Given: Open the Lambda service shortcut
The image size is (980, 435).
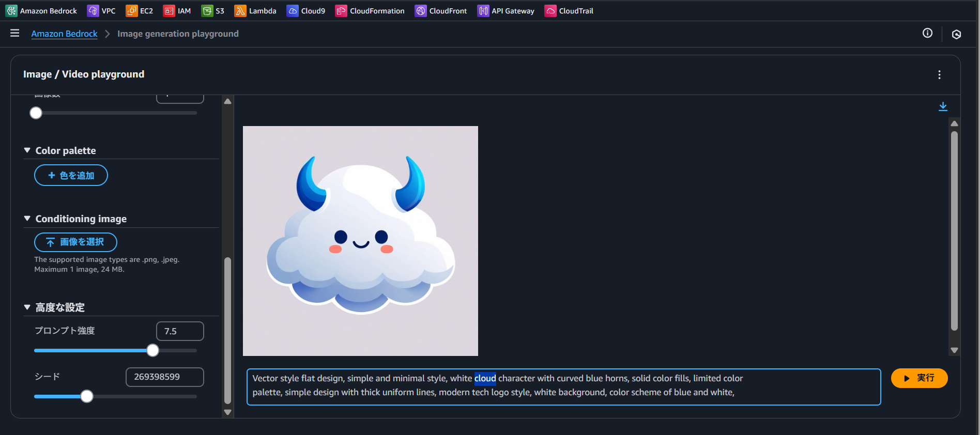Looking at the screenshot, I should point(255,11).
